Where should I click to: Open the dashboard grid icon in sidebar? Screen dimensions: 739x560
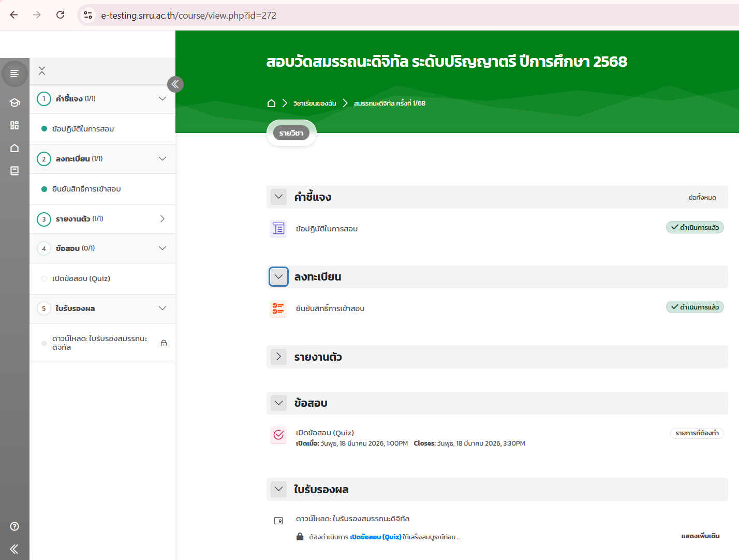click(14, 125)
